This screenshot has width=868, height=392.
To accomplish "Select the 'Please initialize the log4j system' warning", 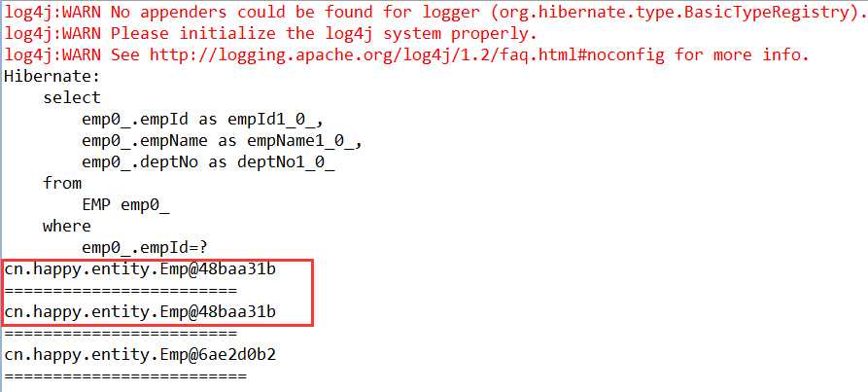I will (x=270, y=33).
